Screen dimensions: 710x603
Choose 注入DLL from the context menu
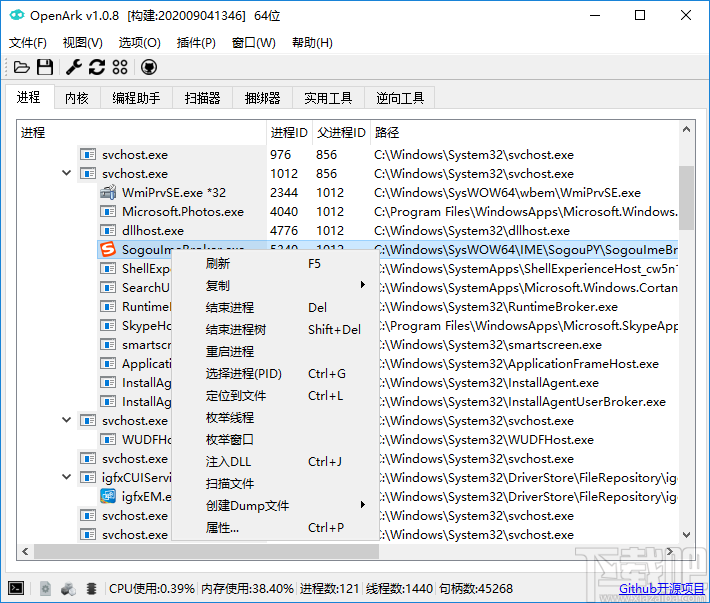[x=275, y=461]
